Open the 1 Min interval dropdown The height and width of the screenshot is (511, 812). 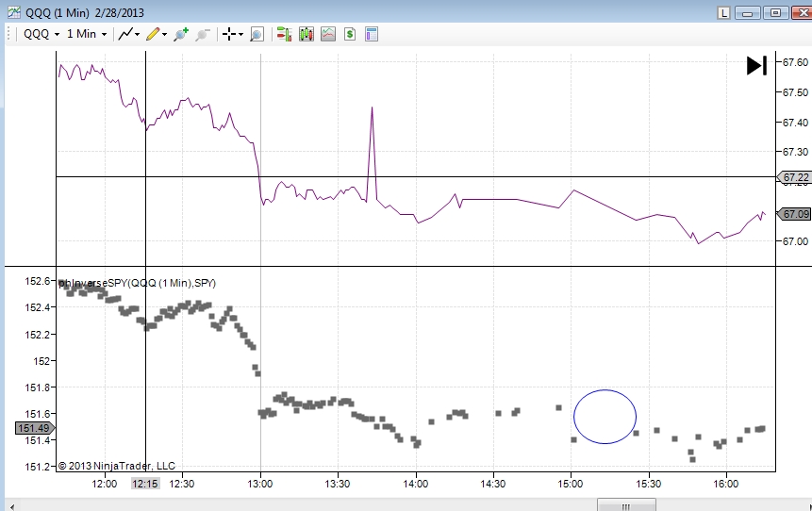87,34
